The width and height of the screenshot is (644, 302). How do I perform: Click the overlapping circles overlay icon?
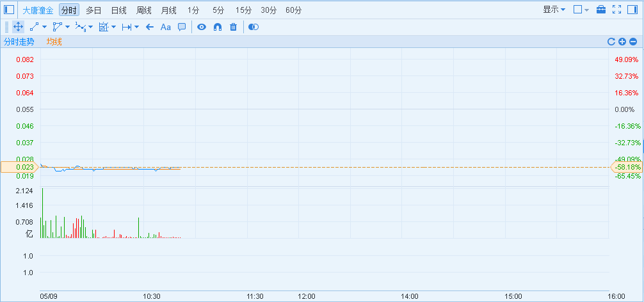point(254,27)
